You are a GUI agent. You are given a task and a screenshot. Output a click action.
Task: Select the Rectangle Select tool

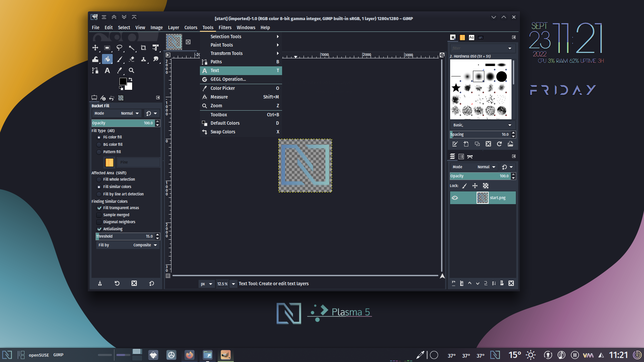pos(107,48)
